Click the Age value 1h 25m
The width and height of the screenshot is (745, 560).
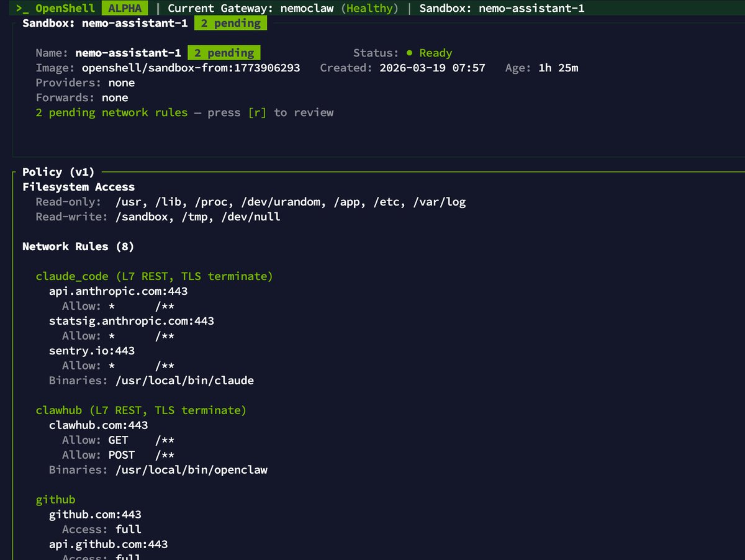(x=558, y=68)
